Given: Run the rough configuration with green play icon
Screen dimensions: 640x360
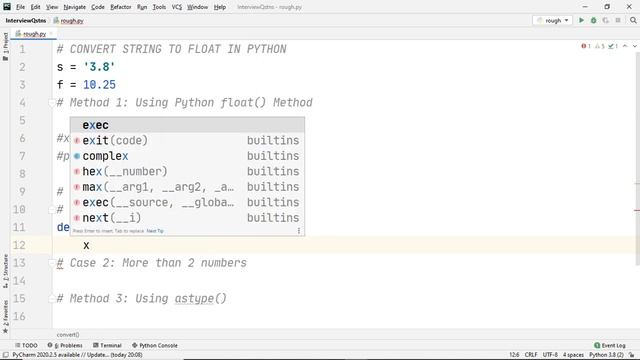Looking at the screenshot, I should 581,20.
